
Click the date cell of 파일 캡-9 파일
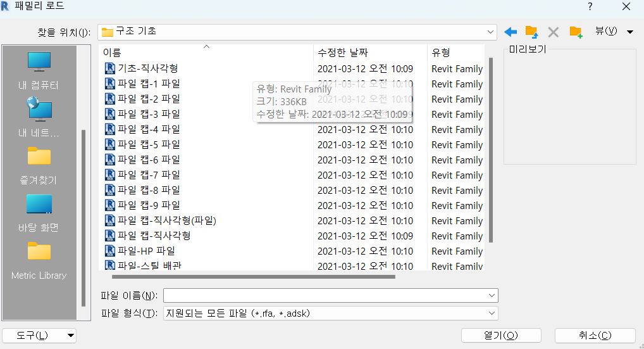tap(365, 205)
